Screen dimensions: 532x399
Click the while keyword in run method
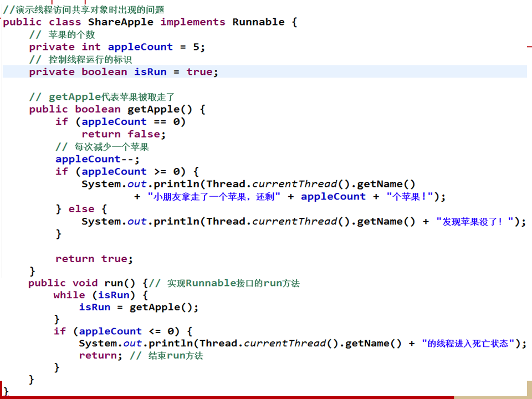[69, 295]
